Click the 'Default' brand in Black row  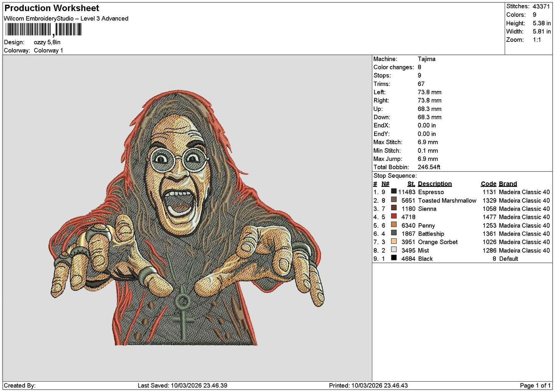click(x=509, y=259)
